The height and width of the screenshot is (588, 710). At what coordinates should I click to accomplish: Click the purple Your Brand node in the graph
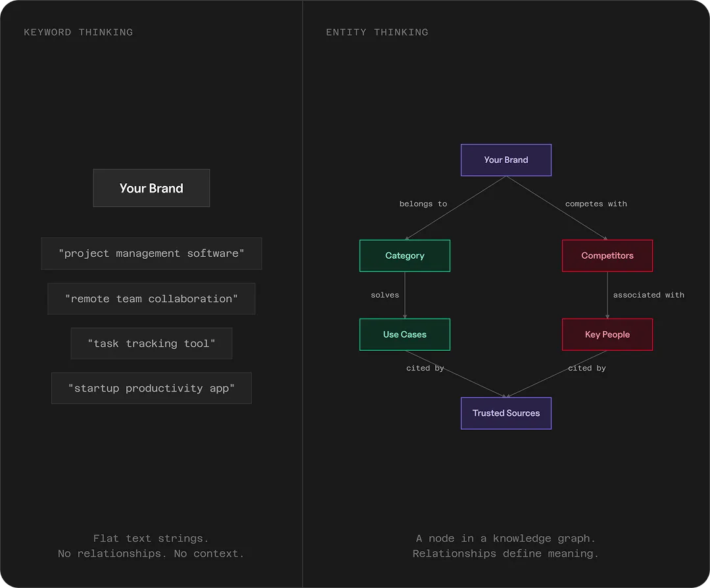506,160
